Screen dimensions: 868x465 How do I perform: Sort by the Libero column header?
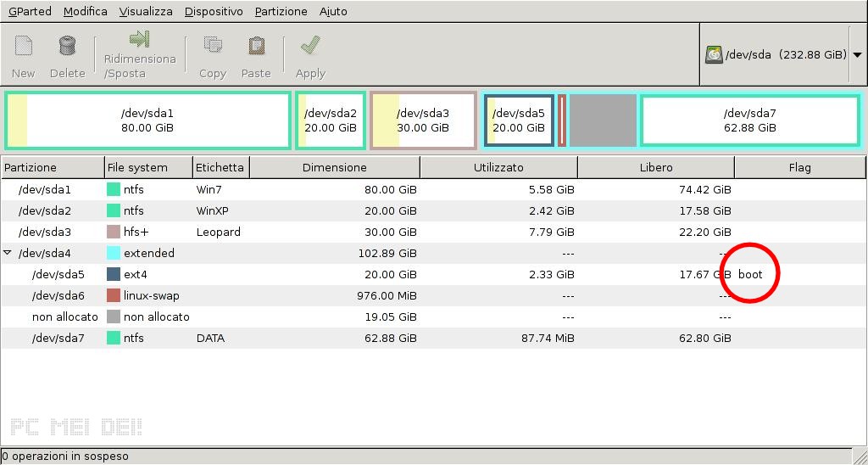[656, 167]
